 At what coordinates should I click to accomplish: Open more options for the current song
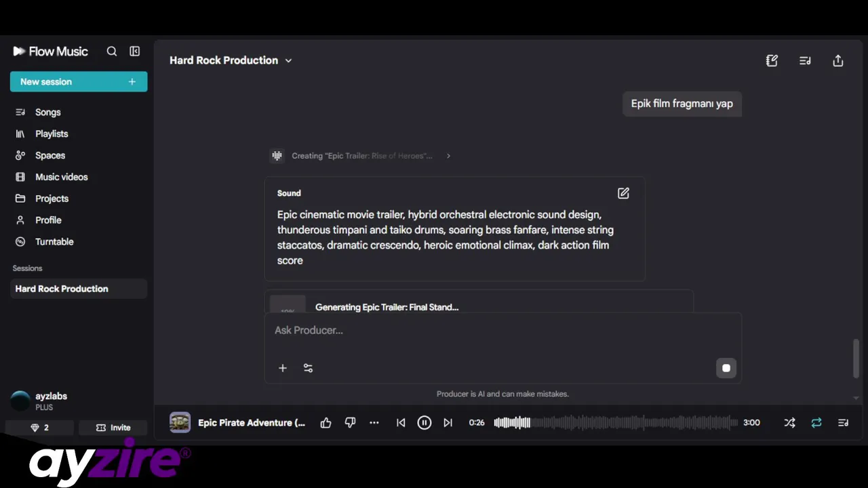tap(374, 423)
